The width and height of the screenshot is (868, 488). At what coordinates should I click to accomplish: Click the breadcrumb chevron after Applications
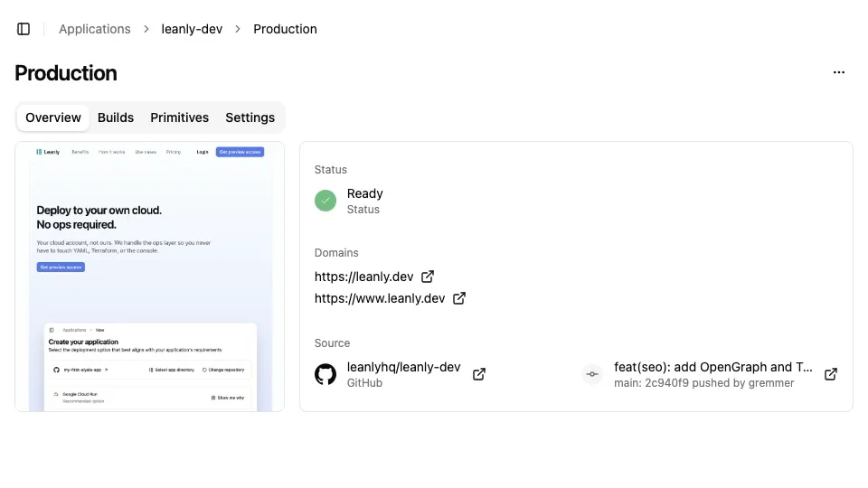point(146,29)
